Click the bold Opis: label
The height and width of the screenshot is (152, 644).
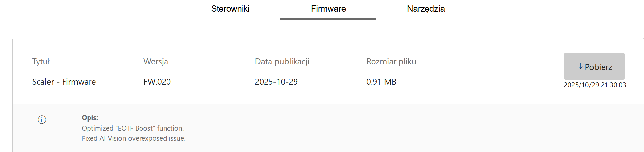coord(90,118)
